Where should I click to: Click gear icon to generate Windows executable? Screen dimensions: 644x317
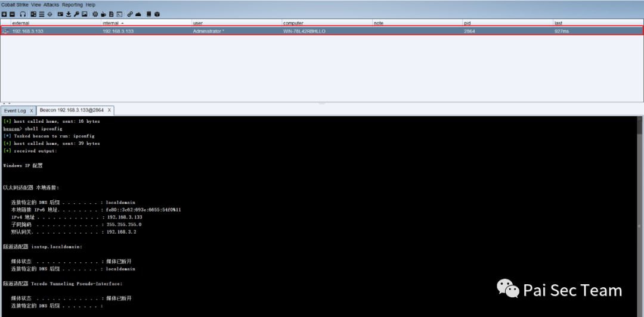tap(95, 14)
